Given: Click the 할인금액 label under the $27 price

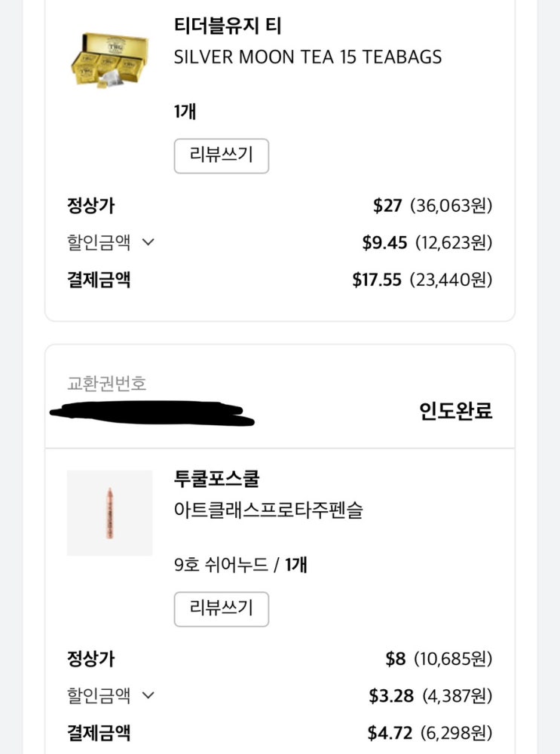Looking at the screenshot, I should click(x=99, y=243).
